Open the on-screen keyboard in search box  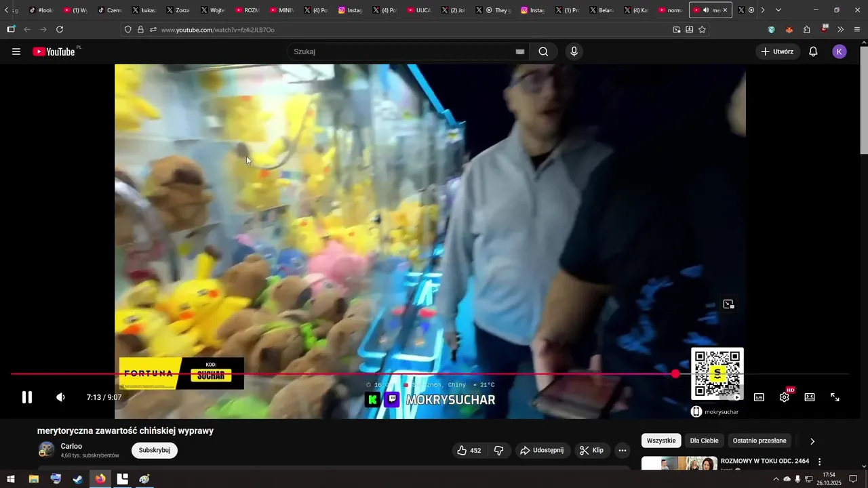point(520,52)
